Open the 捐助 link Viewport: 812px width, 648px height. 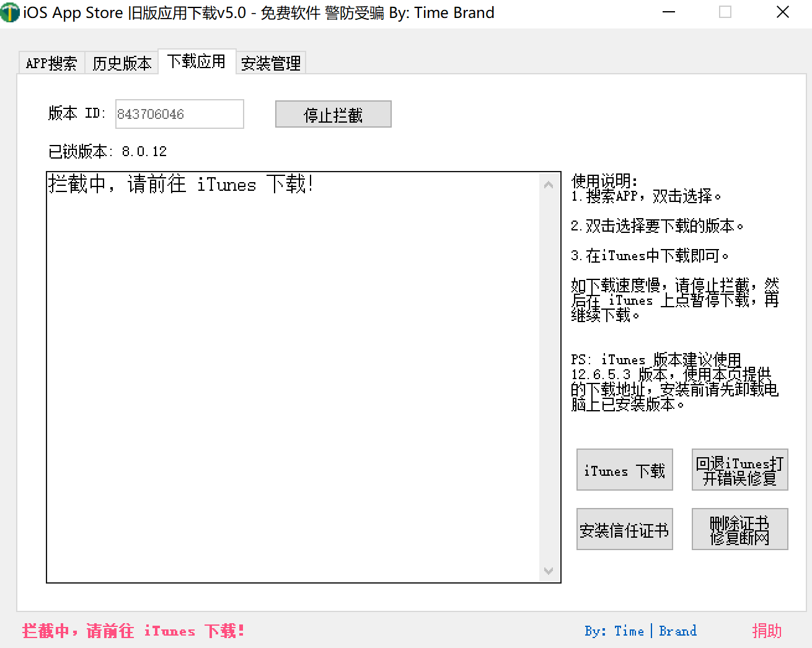pos(767,631)
